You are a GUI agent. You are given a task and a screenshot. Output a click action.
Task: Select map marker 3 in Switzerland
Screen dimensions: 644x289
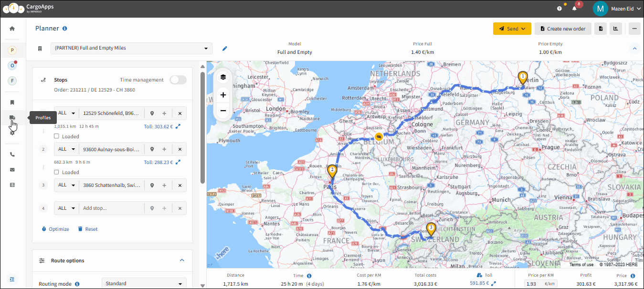(x=431, y=230)
